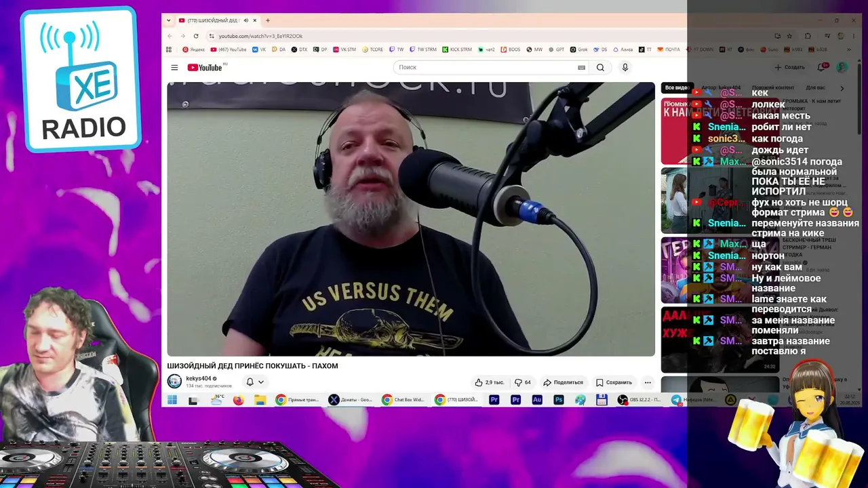Open the Chrome extensions puzzle icon
The width and height of the screenshot is (868, 488).
click(x=808, y=36)
